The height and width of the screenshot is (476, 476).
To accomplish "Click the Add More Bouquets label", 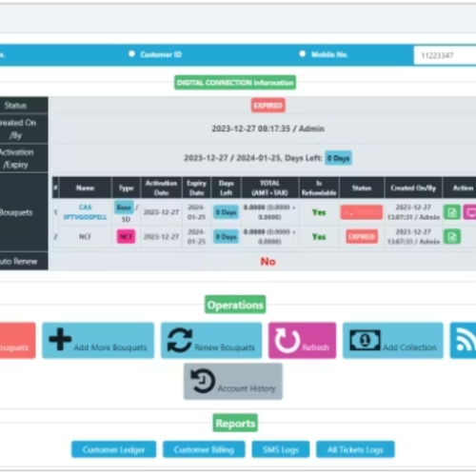I will click(110, 347).
